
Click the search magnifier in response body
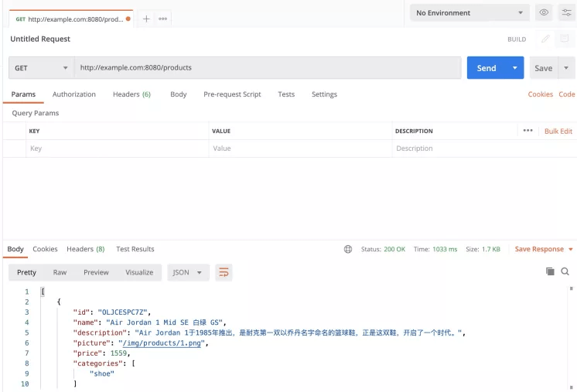[565, 271]
